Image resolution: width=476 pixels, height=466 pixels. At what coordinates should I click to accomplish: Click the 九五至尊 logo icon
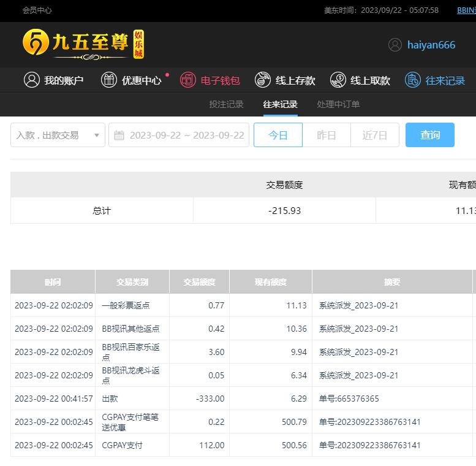pos(36,42)
